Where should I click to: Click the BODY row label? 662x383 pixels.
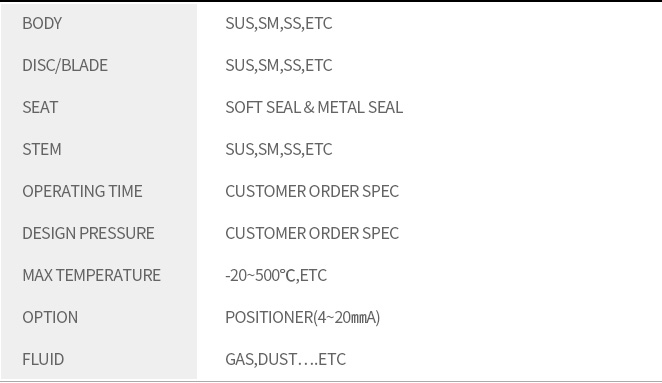(42, 23)
